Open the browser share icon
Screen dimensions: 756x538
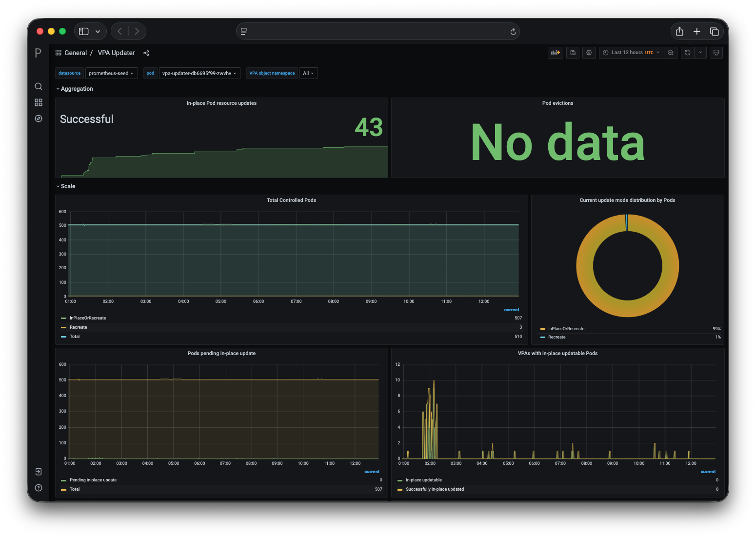[x=679, y=31]
